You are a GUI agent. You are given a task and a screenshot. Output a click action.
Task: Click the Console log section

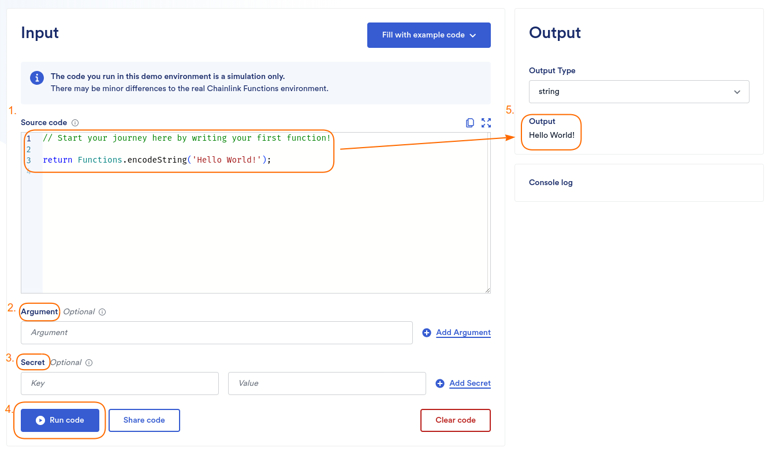tap(551, 183)
